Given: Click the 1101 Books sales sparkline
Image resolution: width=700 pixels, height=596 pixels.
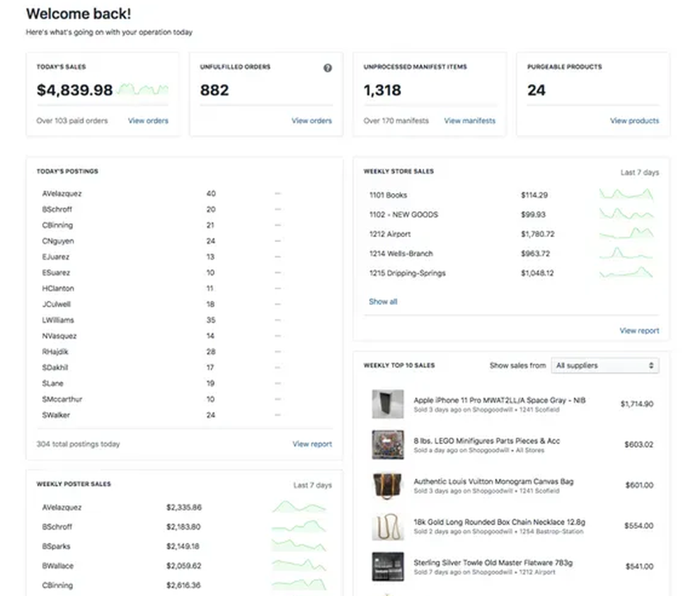Looking at the screenshot, I should [x=626, y=194].
